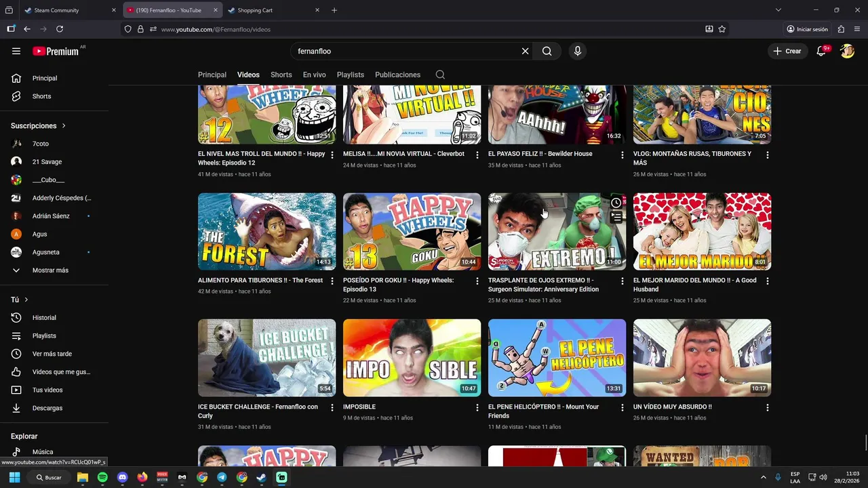Switch to the Steam Community browser tab
This screenshot has width=868, height=488.
(x=68, y=10)
